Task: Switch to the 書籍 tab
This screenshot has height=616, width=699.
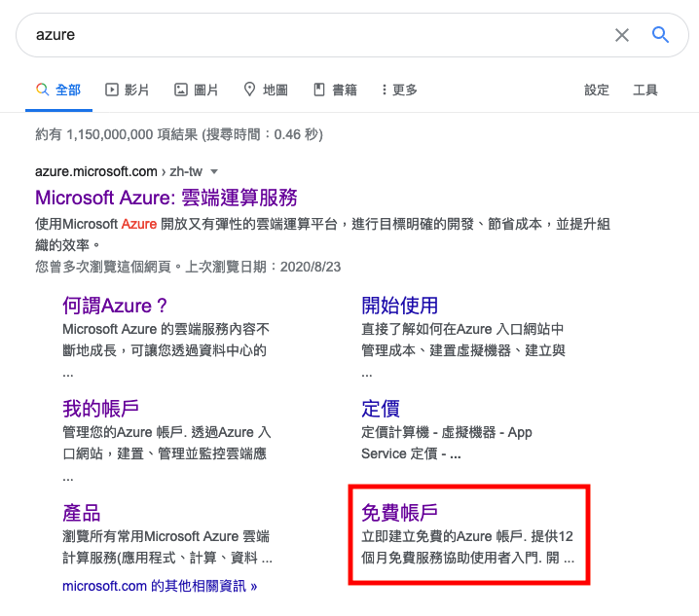Action: pyautogui.click(x=335, y=91)
